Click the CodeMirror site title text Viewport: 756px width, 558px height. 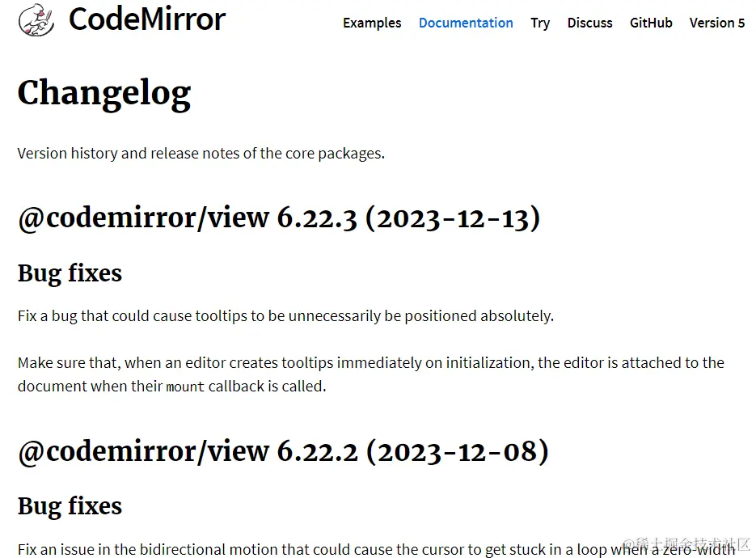point(145,19)
